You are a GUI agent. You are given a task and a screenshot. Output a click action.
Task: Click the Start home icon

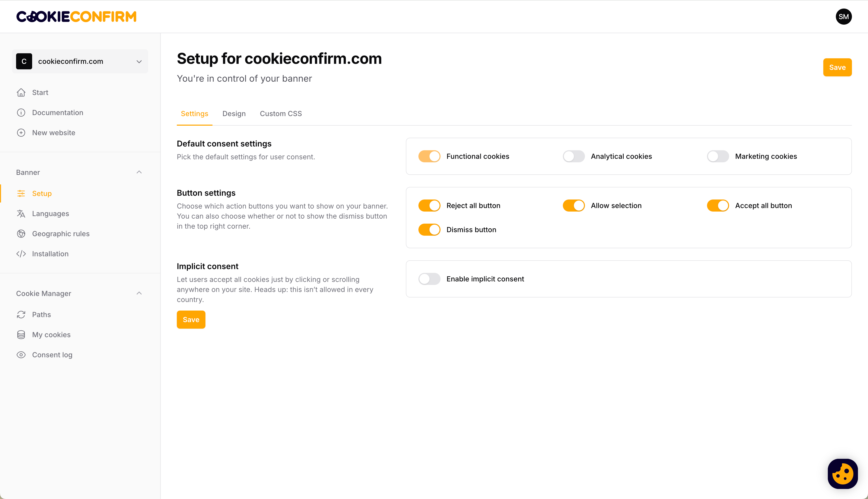(21, 92)
